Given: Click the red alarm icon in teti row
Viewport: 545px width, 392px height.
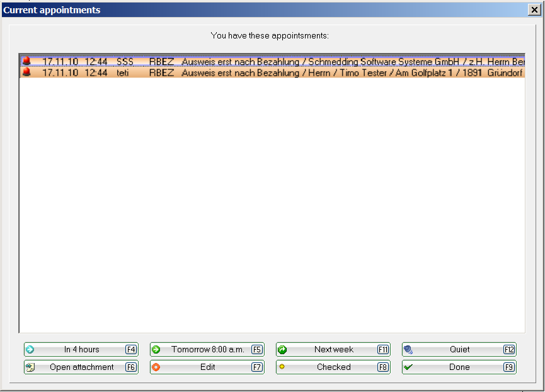Looking at the screenshot, I should point(26,72).
